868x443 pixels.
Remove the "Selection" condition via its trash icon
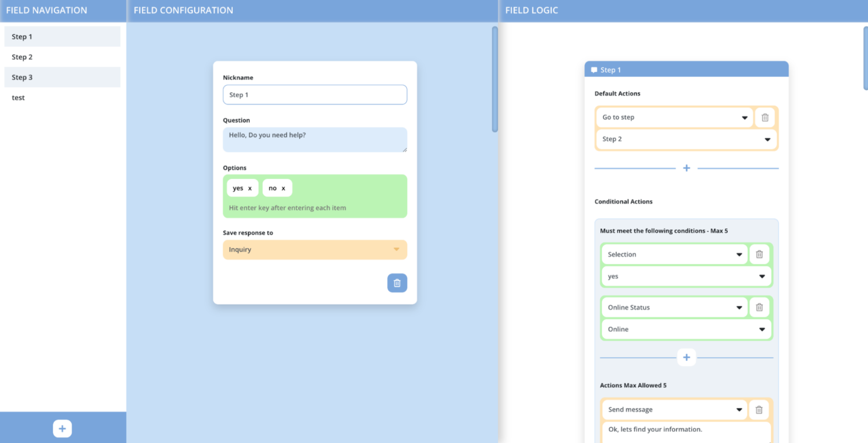point(759,253)
